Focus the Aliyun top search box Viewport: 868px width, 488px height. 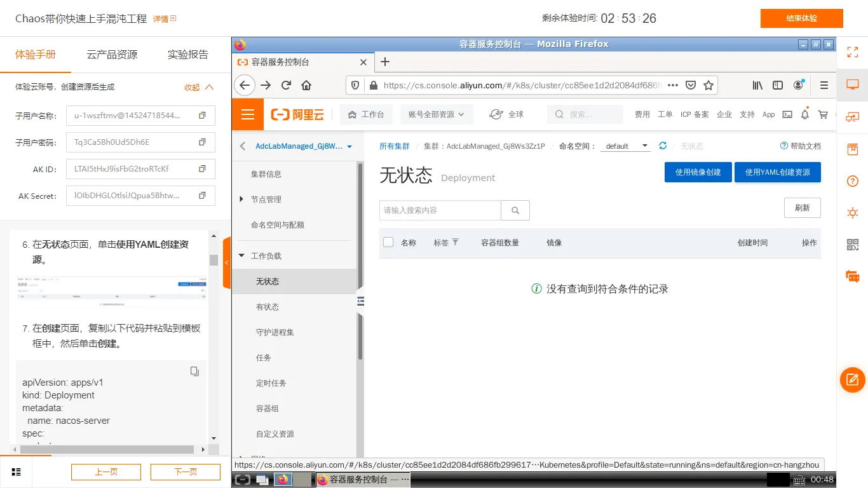click(x=585, y=114)
